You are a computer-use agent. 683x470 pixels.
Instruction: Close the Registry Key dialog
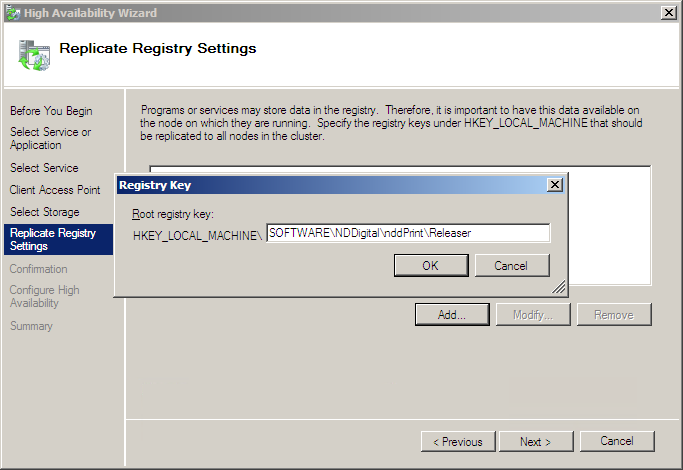point(554,185)
